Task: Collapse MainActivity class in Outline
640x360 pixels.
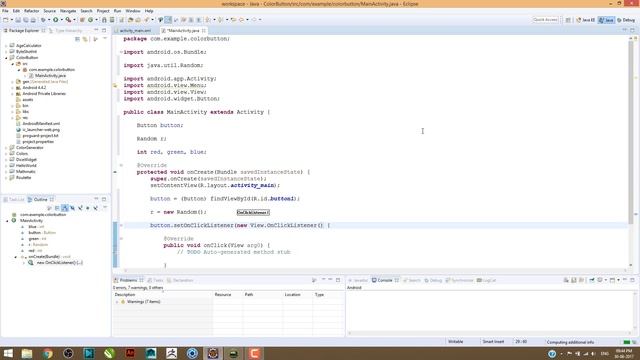Action: click(7, 221)
